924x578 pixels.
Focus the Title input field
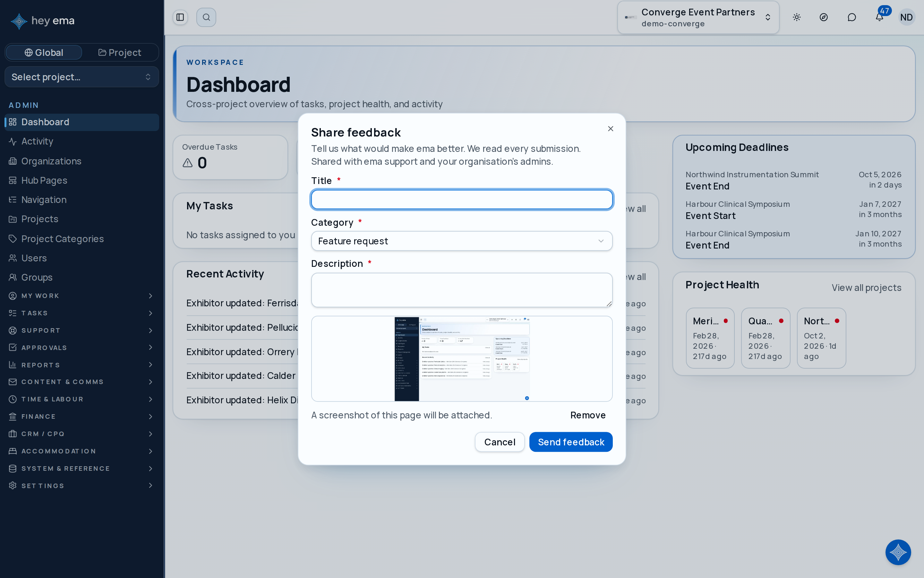coord(462,199)
